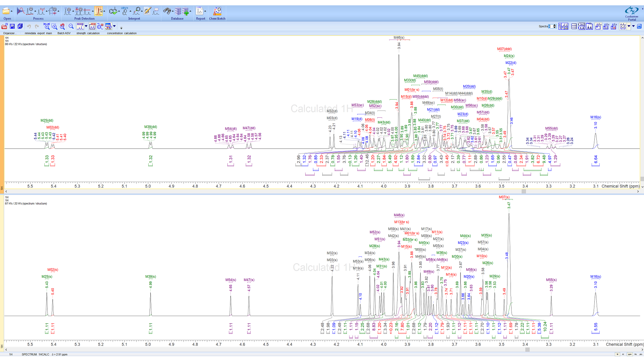Toggle the AI option in the status bar
Screen dimensions: 644x362
623,354
